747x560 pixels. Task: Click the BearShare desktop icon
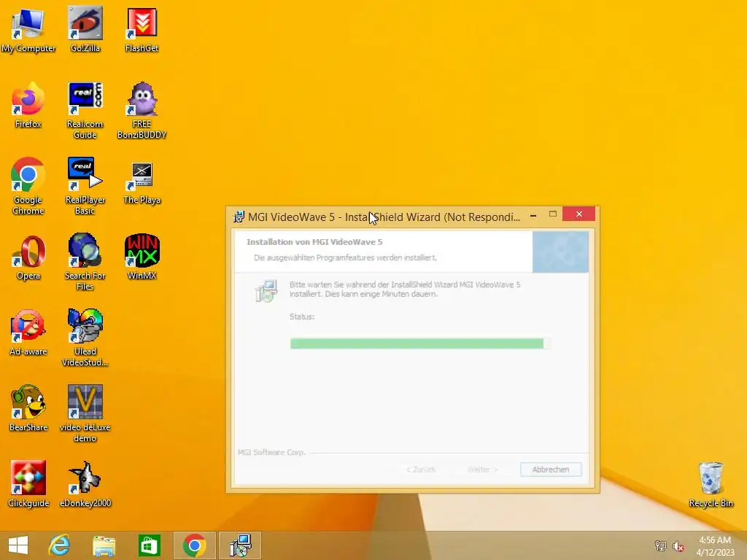28,408
